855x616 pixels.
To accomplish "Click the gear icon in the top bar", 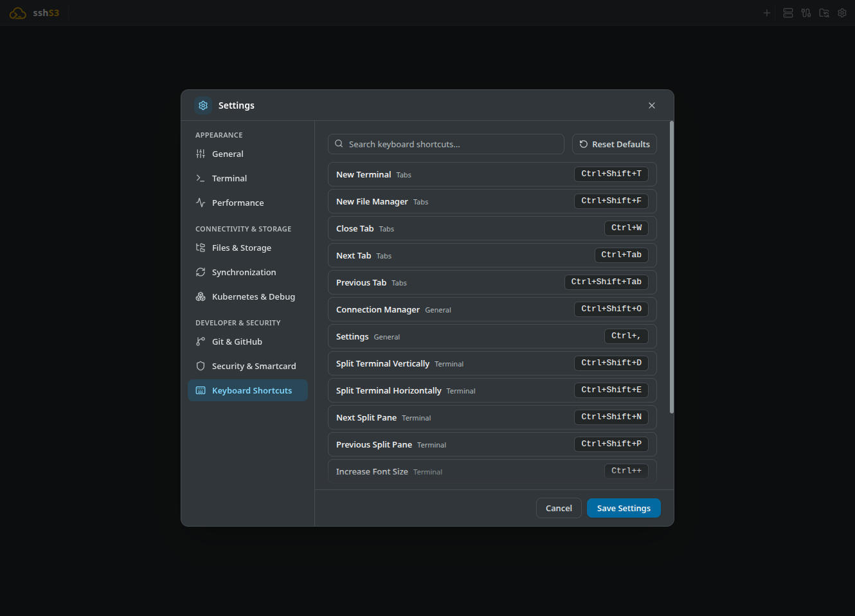I will pos(842,13).
